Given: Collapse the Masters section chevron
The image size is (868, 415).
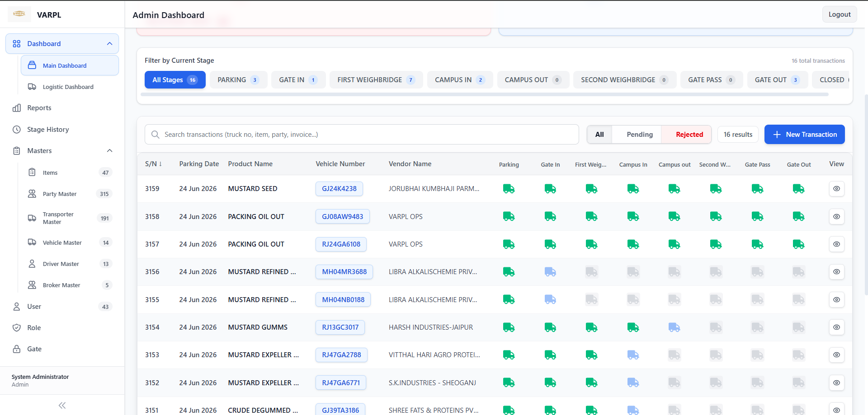Looking at the screenshot, I should [x=109, y=151].
